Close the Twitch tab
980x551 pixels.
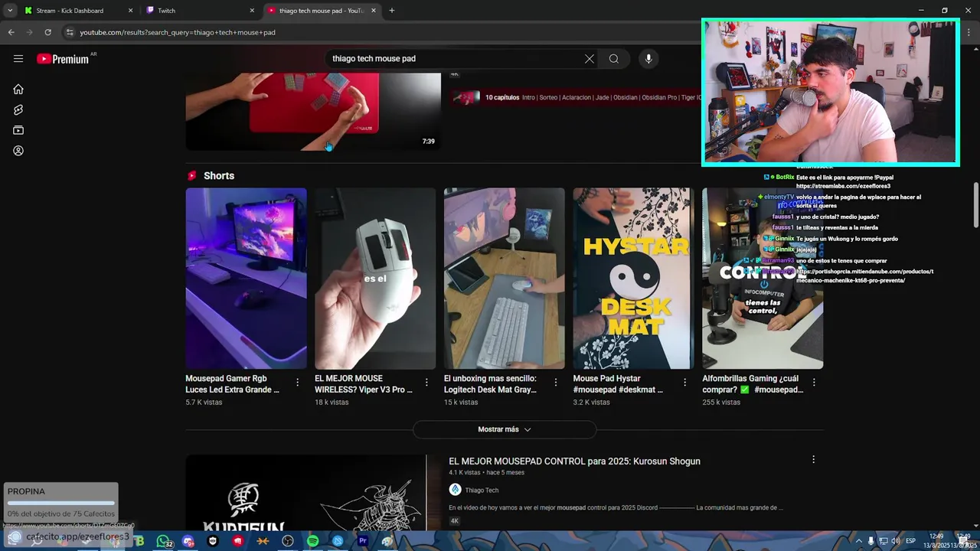click(252, 11)
